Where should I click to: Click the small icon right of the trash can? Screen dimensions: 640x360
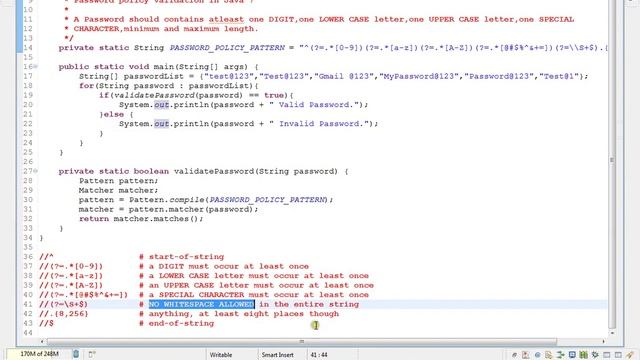(x=92, y=354)
